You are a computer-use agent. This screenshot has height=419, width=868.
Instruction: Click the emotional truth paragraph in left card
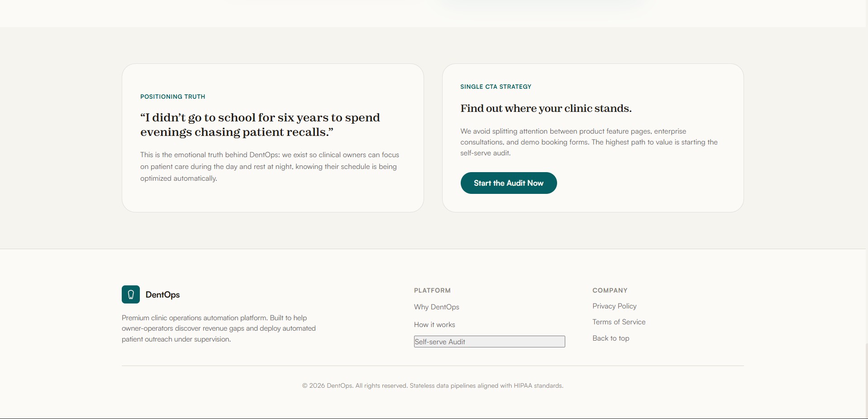pyautogui.click(x=270, y=167)
